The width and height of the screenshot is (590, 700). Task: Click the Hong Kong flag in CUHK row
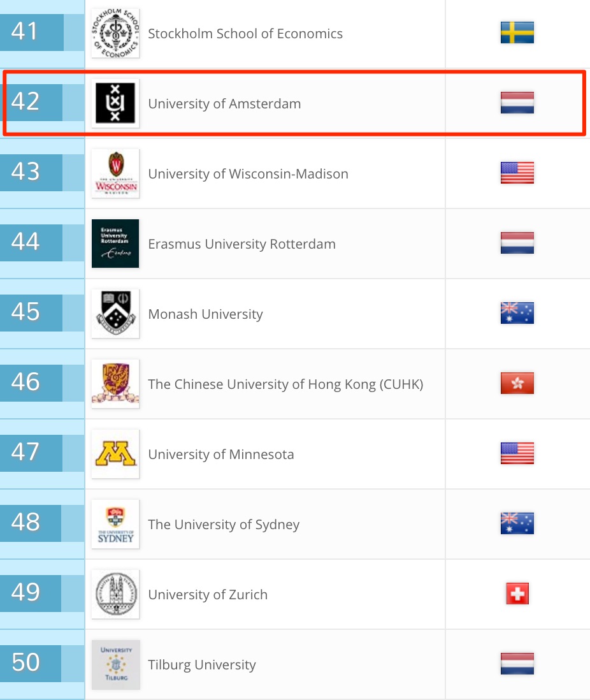[x=517, y=383]
